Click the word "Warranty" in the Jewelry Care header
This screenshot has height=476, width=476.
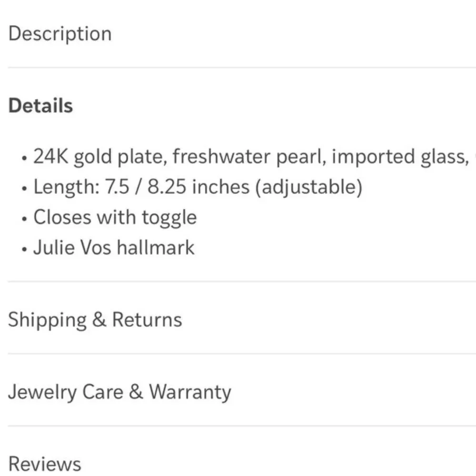(190, 392)
